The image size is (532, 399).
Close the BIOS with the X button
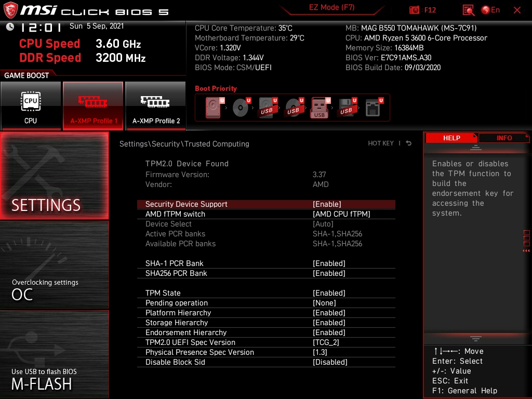pos(517,10)
